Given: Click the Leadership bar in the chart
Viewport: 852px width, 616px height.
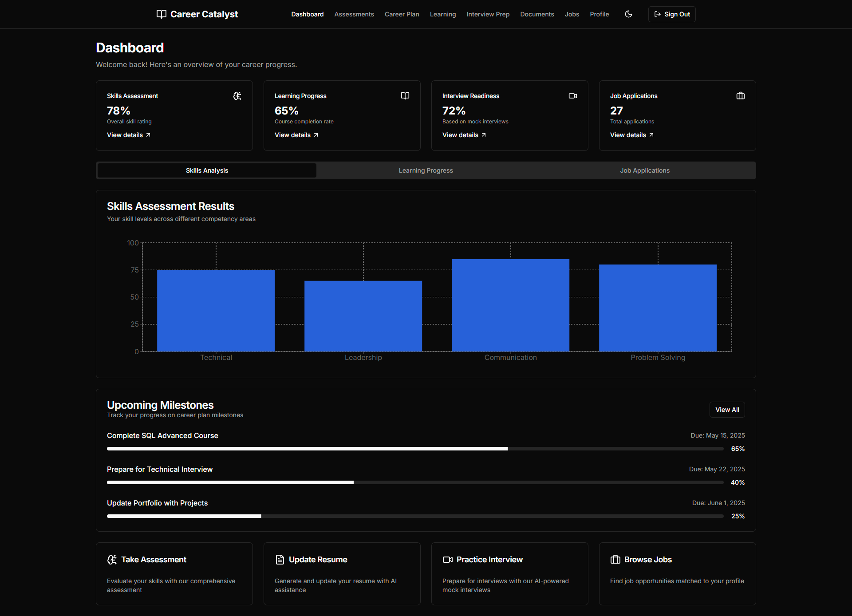Looking at the screenshot, I should (x=363, y=316).
